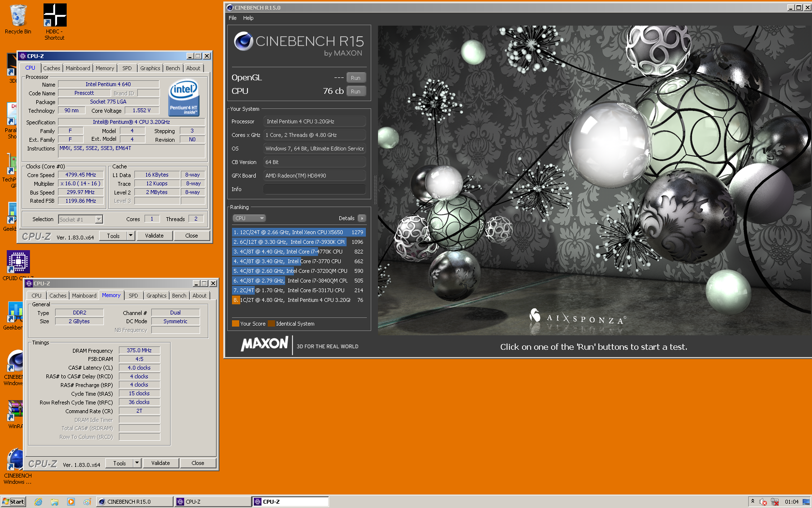Select ranking row Intel Xeon CPU X5650
This screenshot has width=812, height=508.
[299, 232]
